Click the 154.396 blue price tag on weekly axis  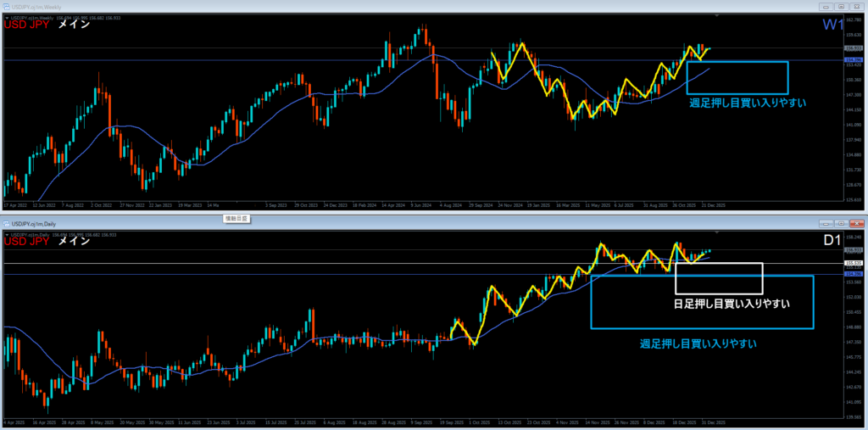(852, 60)
